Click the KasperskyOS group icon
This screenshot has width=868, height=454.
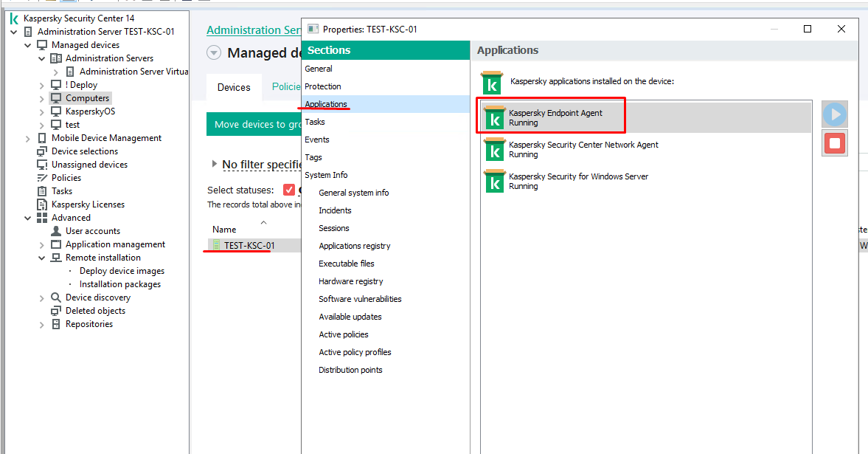point(56,111)
